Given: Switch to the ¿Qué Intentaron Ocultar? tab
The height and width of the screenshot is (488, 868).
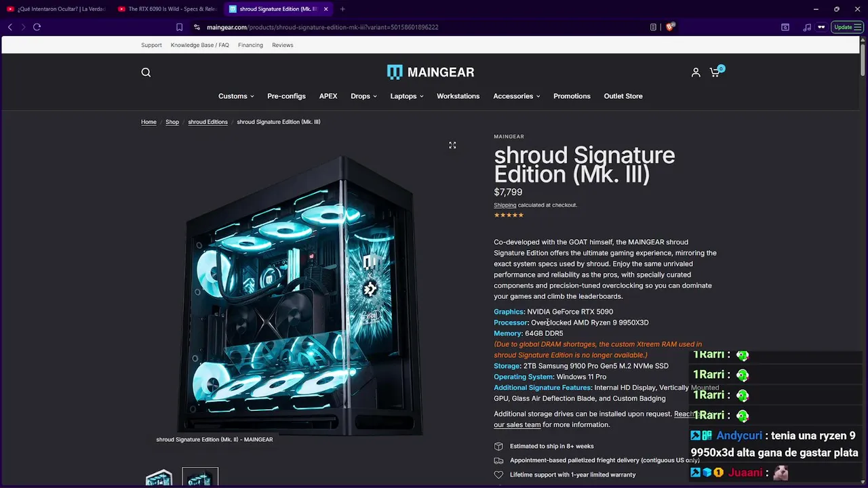Looking at the screenshot, I should pos(56,9).
